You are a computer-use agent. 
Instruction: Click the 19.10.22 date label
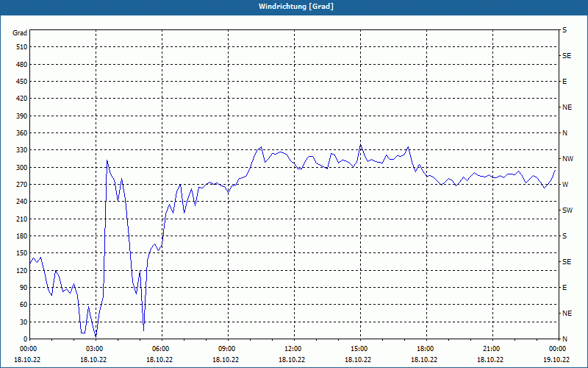(x=556, y=360)
